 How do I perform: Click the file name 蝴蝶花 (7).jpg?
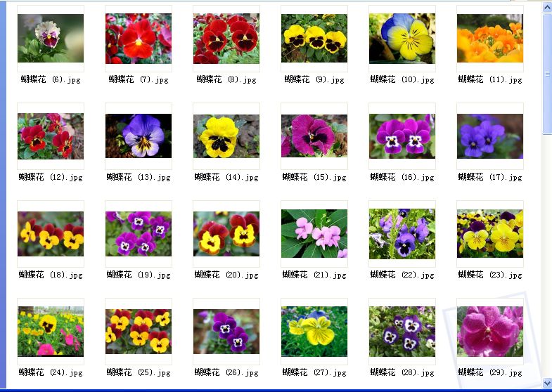[139, 80]
